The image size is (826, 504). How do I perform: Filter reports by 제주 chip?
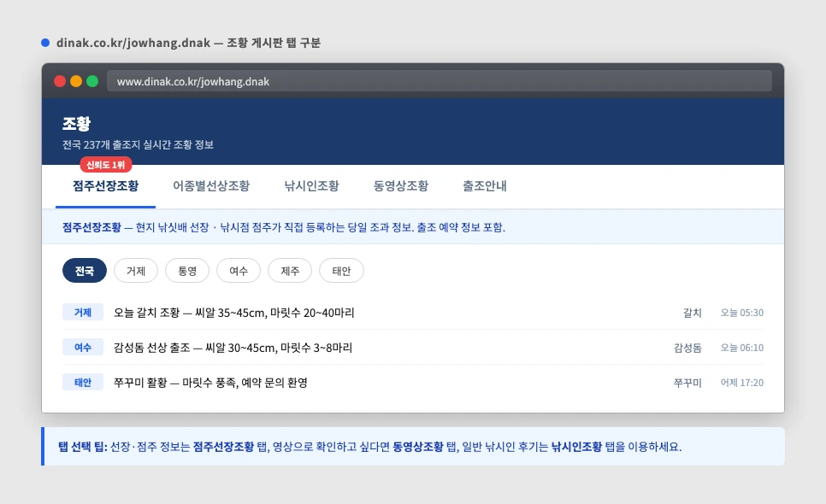[x=290, y=271]
